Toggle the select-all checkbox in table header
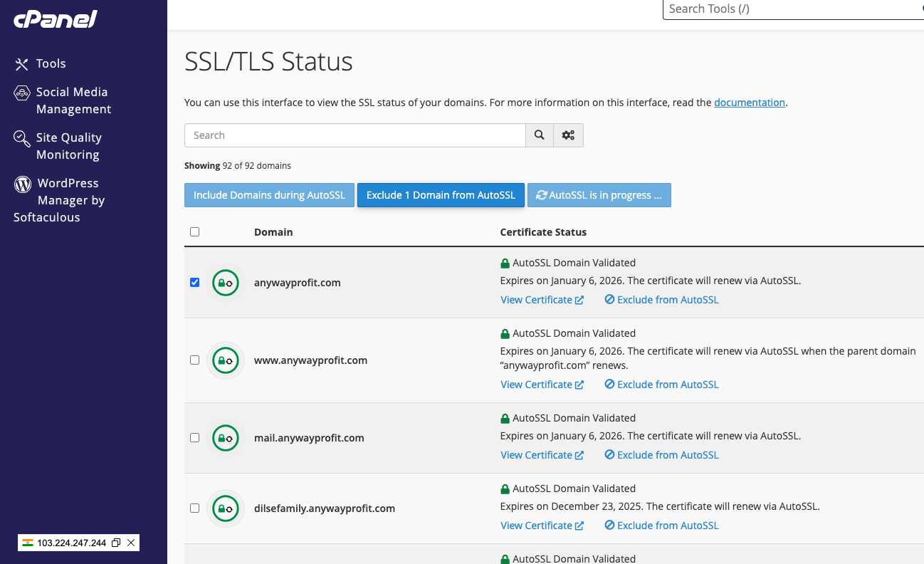Screen dimensions: 924x564 click(x=195, y=232)
